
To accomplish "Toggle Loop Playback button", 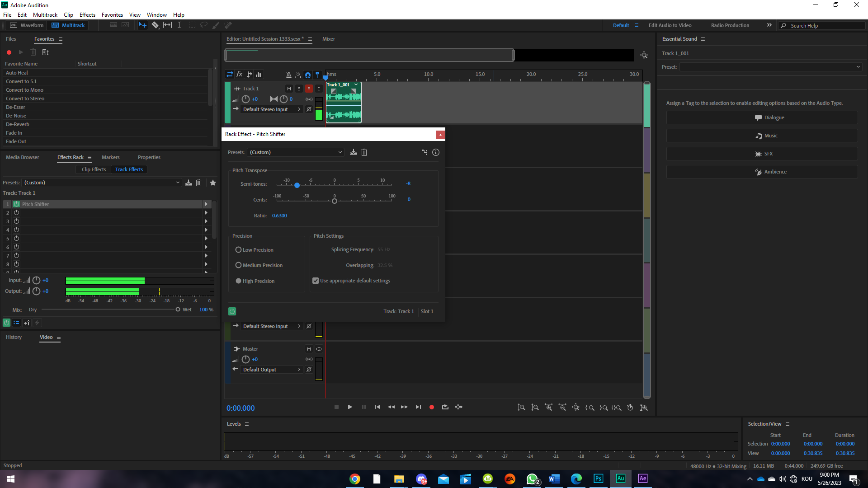I will pyautogui.click(x=445, y=407).
